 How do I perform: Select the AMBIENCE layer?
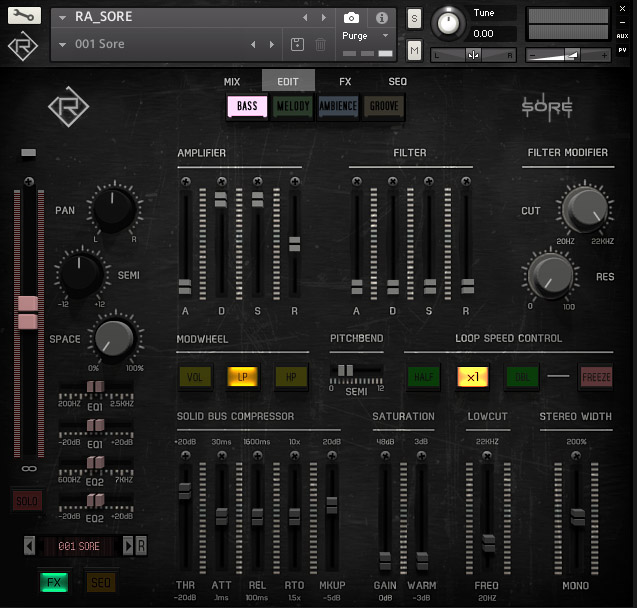338,106
